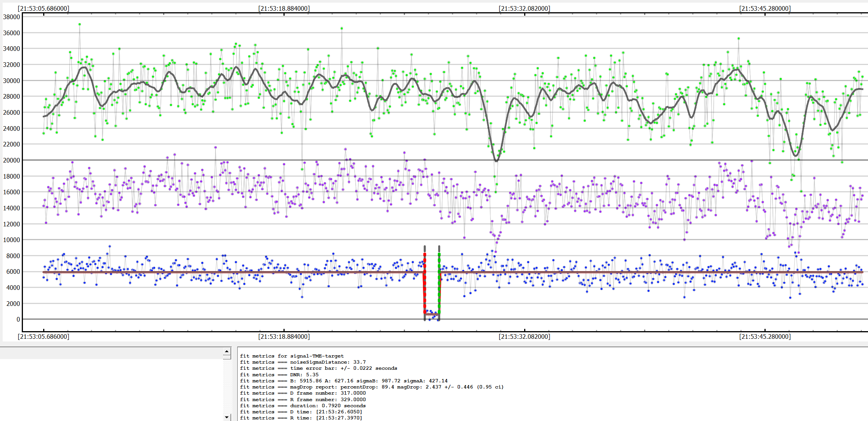Click the scroll up arrow of the left panel

(227, 351)
